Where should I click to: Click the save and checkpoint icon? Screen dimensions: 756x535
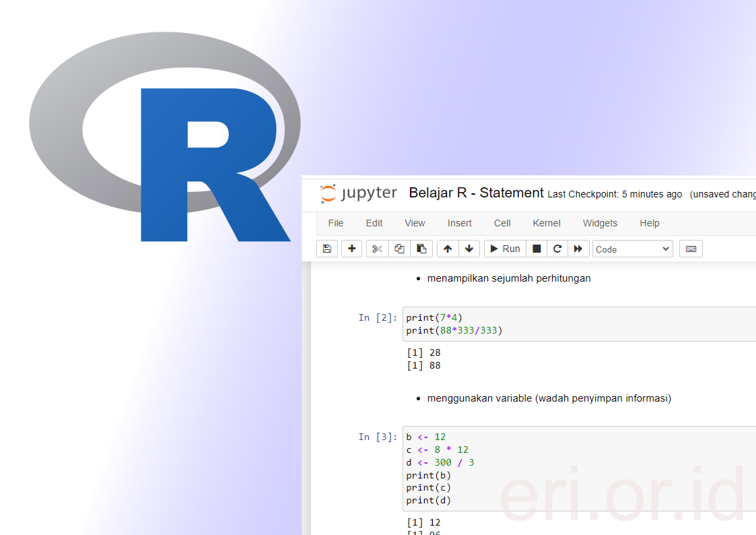[x=327, y=249]
